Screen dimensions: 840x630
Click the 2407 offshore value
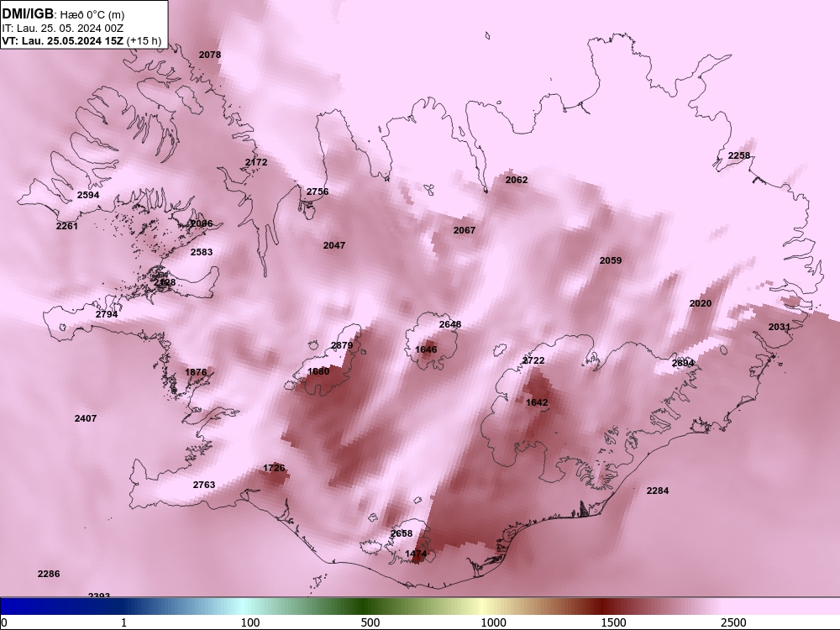[86, 418]
